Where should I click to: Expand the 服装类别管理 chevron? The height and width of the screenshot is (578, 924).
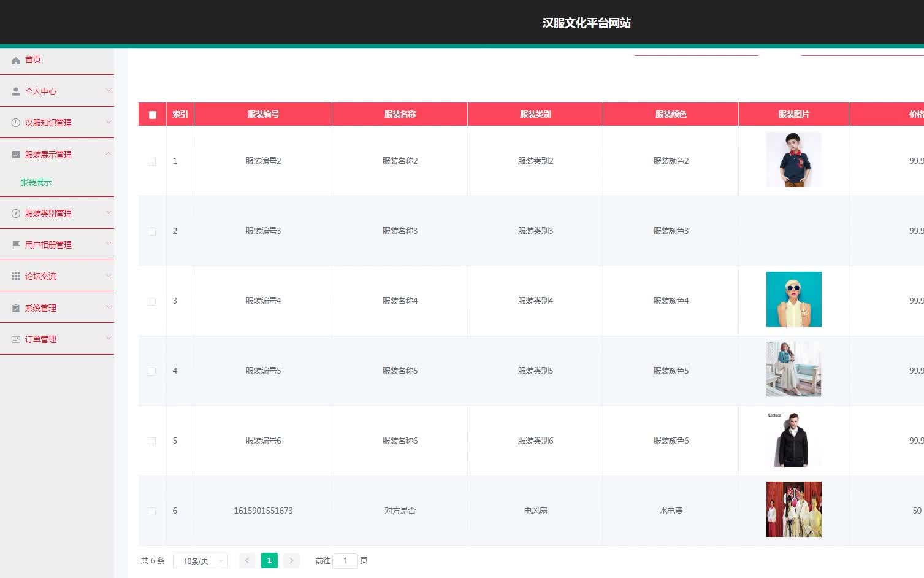pos(109,213)
